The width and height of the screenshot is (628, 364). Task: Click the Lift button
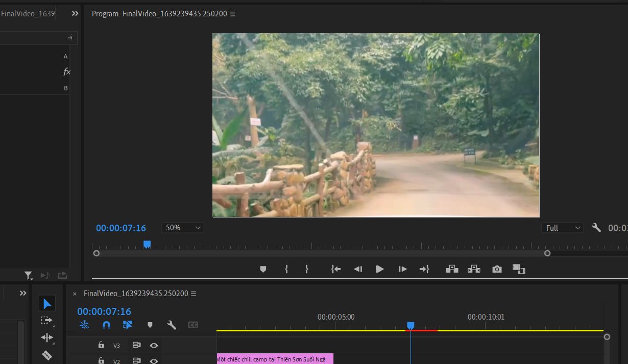[x=452, y=269]
